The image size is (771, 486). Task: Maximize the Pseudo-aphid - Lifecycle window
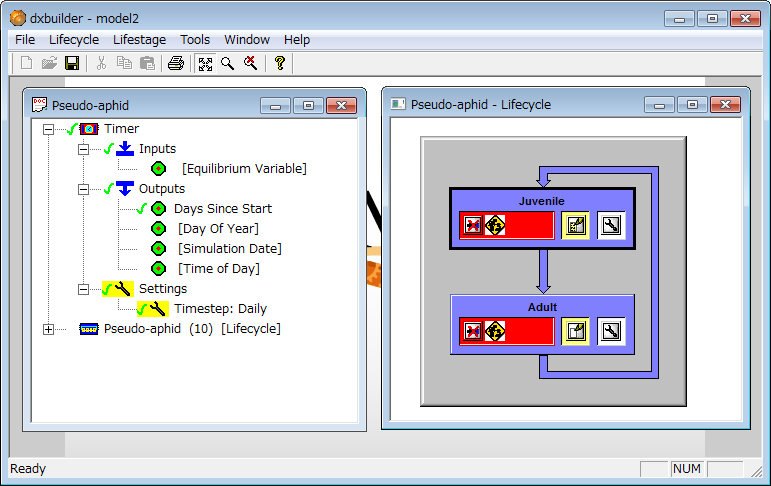coord(692,105)
